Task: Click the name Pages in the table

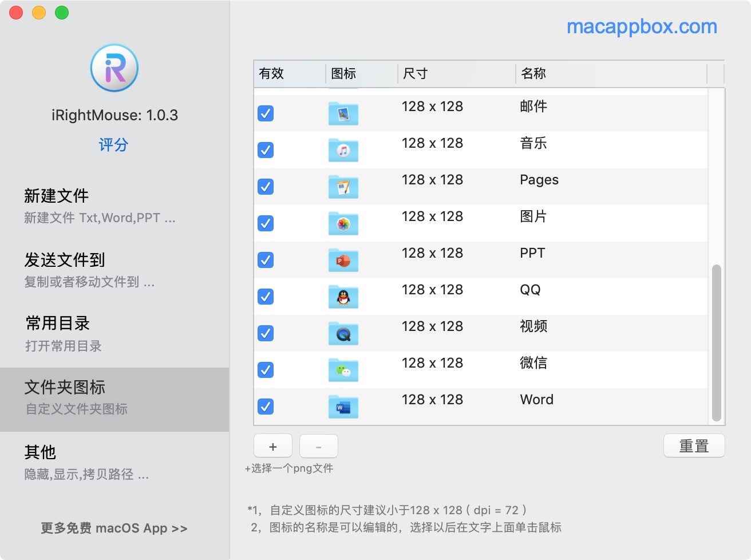Action: click(x=539, y=180)
